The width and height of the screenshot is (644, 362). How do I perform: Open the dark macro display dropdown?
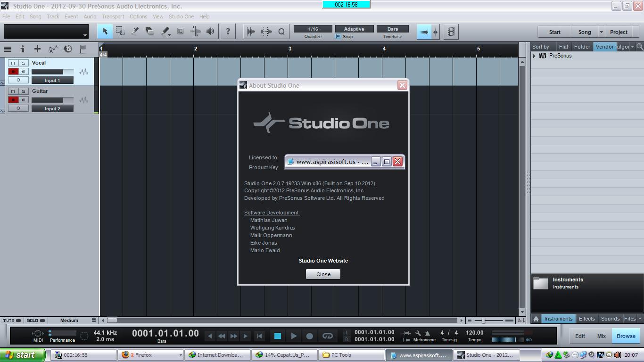(85, 35)
